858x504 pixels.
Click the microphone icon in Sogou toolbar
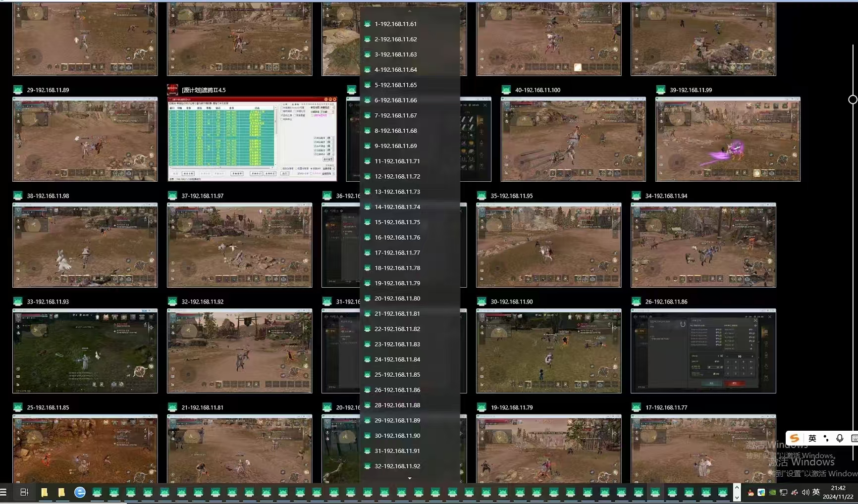point(840,438)
